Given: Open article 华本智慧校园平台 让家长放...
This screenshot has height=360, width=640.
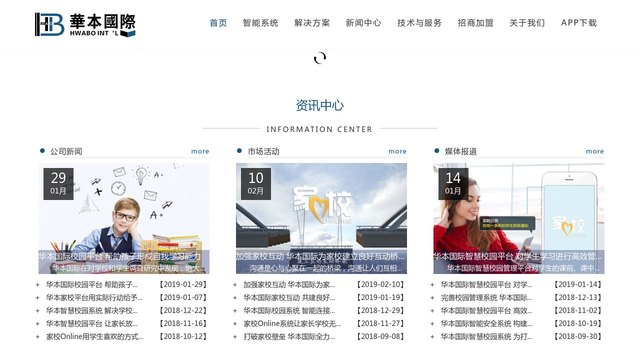Looking at the screenshot, I should click(x=92, y=324).
